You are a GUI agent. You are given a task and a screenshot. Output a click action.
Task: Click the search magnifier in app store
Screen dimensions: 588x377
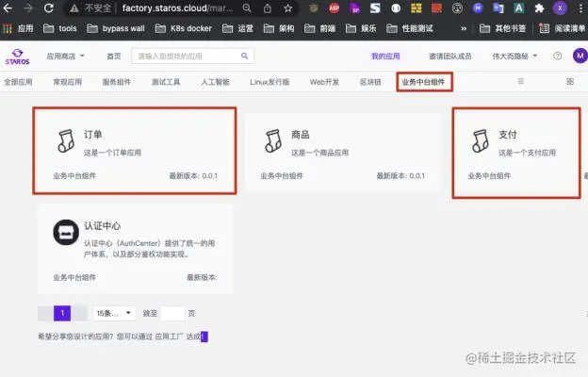(x=244, y=57)
